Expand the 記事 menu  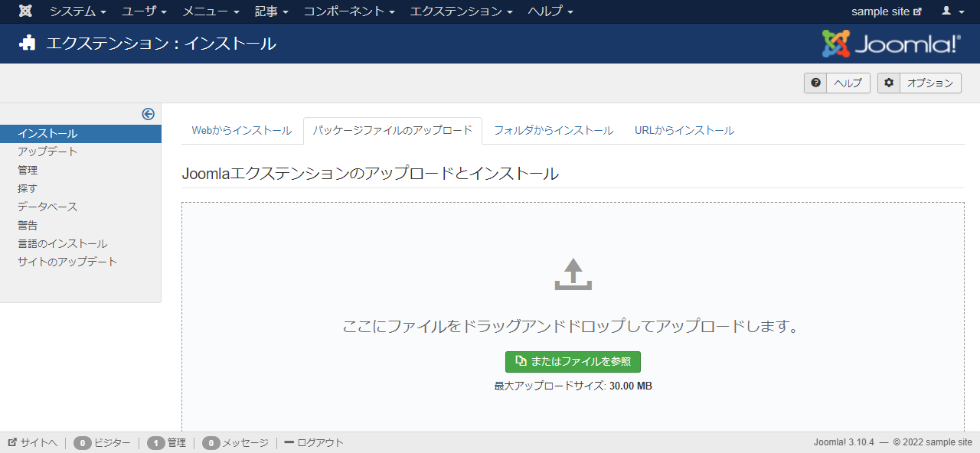click(271, 11)
